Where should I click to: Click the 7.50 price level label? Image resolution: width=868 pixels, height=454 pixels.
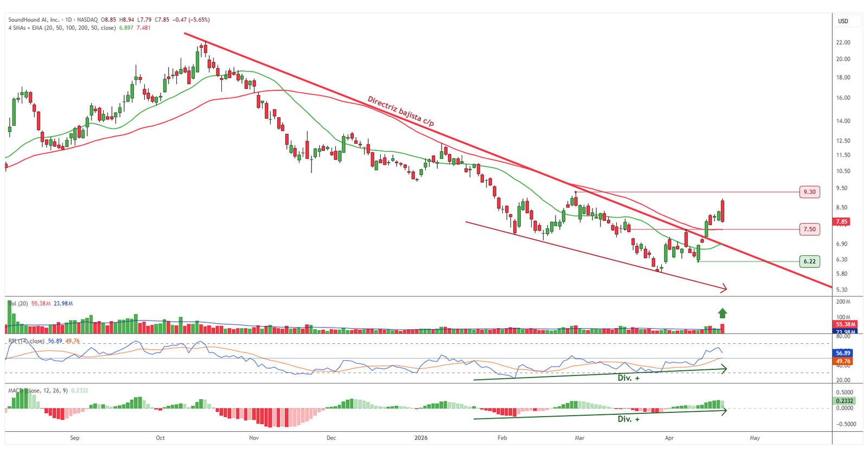pyautogui.click(x=809, y=229)
